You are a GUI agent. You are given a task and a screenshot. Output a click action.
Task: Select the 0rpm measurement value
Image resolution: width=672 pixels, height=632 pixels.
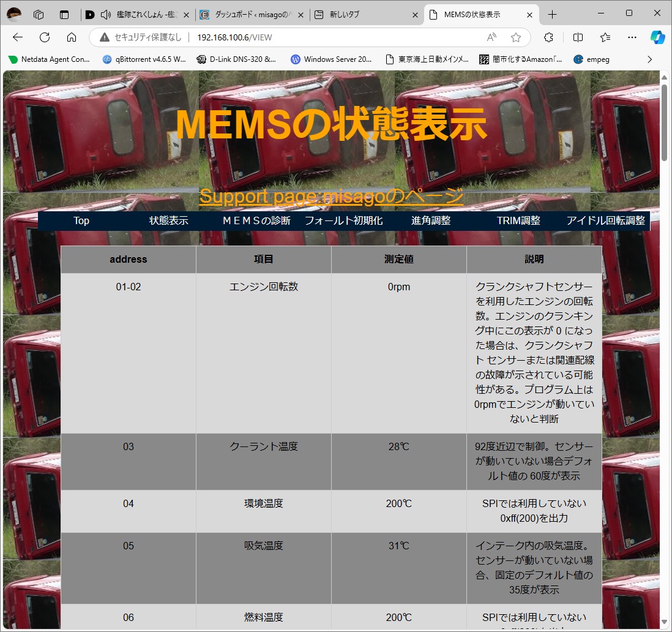pos(399,287)
